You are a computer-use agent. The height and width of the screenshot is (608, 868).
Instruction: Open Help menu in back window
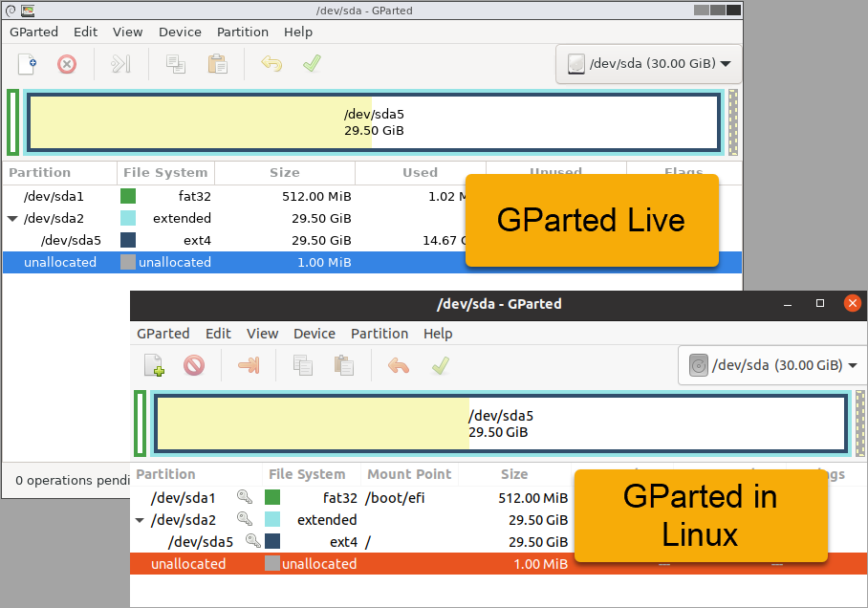[298, 33]
